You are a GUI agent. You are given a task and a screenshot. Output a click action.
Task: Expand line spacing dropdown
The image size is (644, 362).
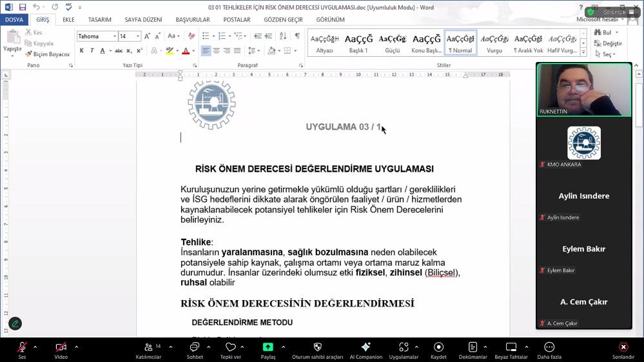point(259,50)
